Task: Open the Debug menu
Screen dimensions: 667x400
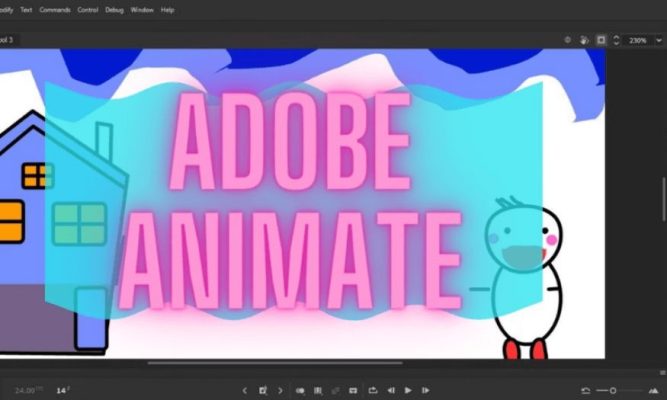Action: coord(115,9)
